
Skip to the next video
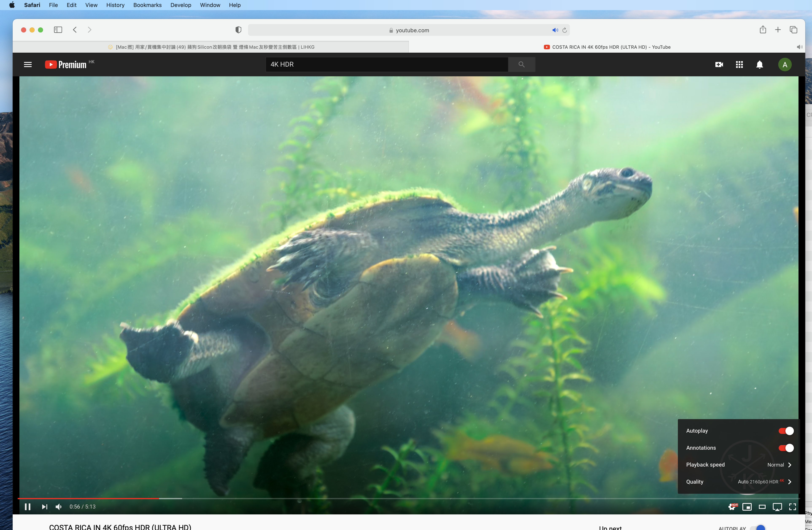[x=44, y=507]
